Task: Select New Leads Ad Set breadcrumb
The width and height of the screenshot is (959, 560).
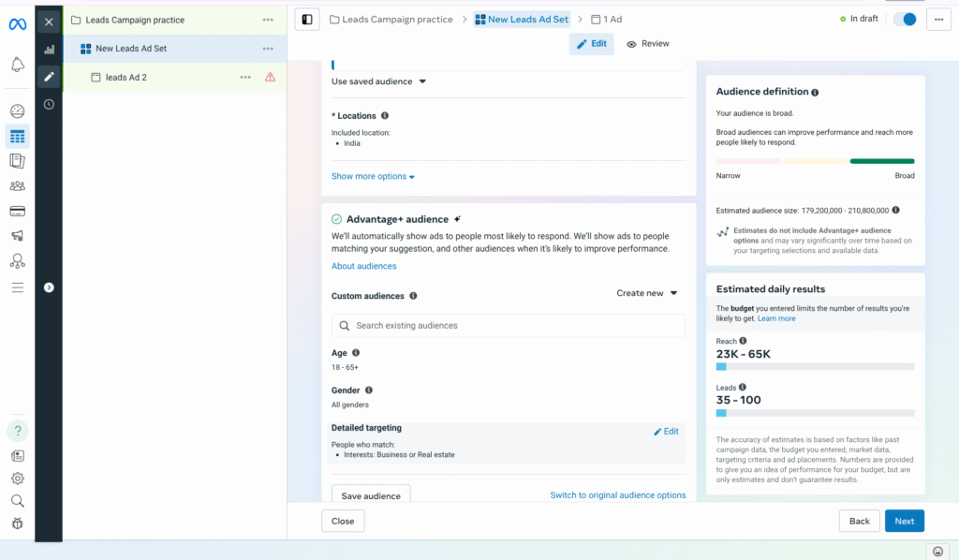Action: click(523, 20)
